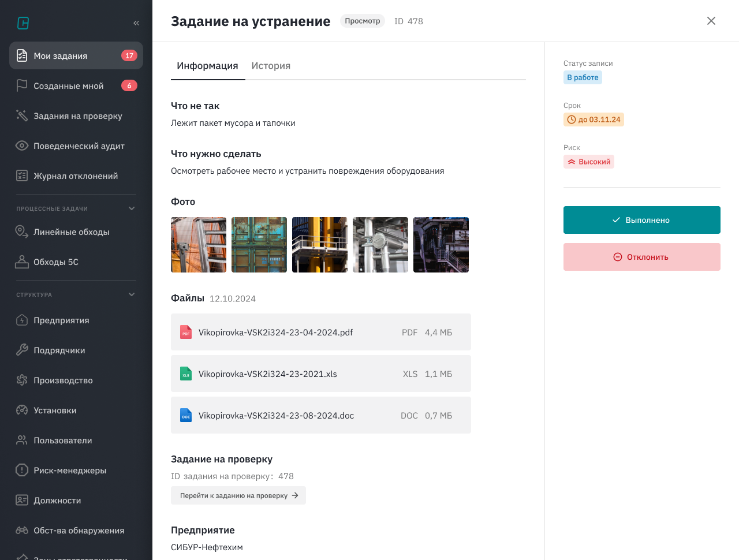Open file Vikopirovka-VSK2i324-23-04-2024.pdf

321,332
